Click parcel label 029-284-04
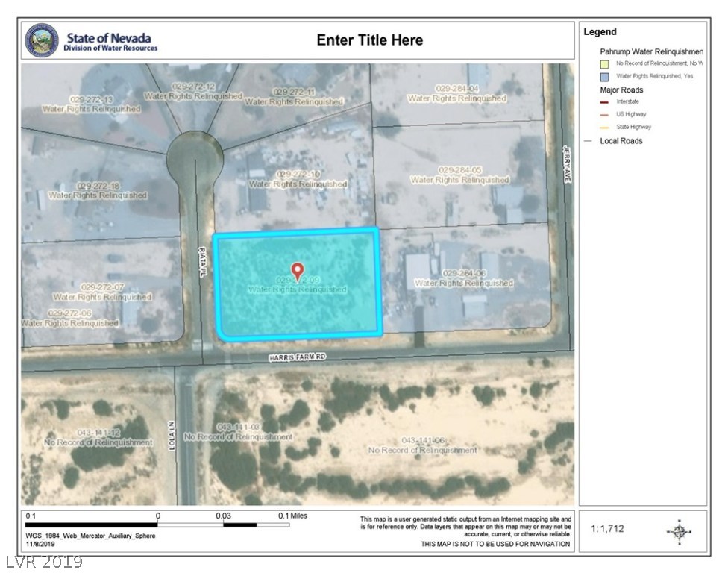 point(456,89)
